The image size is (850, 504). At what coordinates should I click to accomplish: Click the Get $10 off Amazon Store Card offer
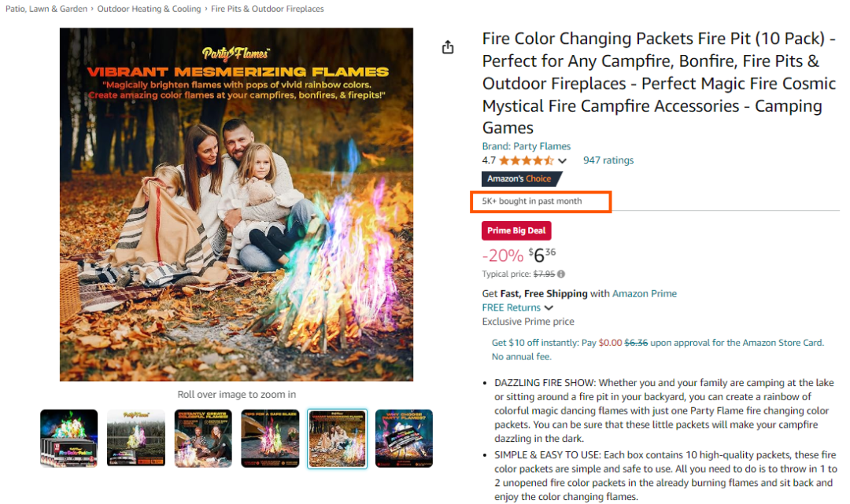pyautogui.click(x=657, y=350)
